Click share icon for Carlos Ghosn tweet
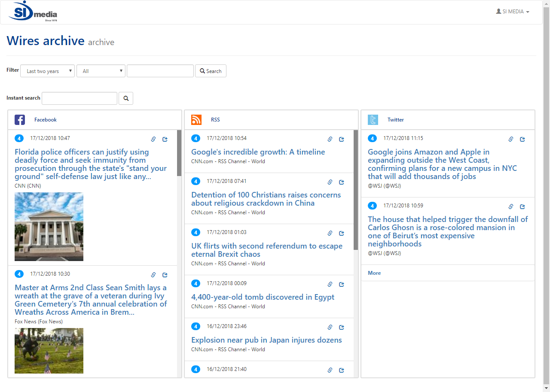The height and width of the screenshot is (392, 550). click(x=522, y=207)
